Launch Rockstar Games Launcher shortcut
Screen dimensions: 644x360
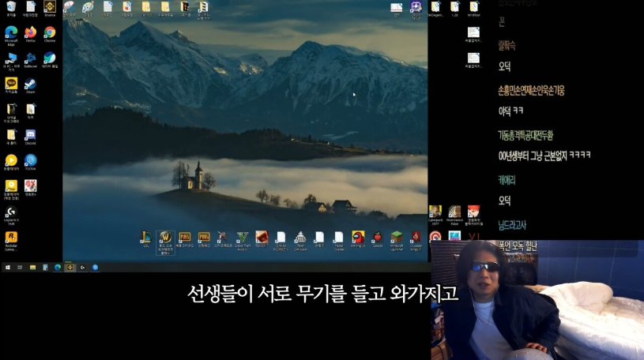(x=11, y=241)
